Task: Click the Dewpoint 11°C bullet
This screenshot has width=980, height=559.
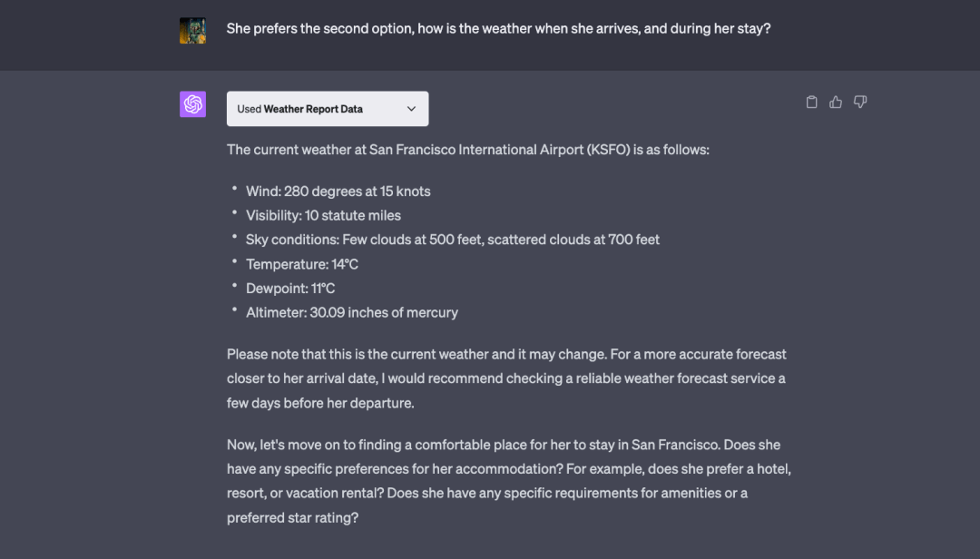Action: (290, 289)
